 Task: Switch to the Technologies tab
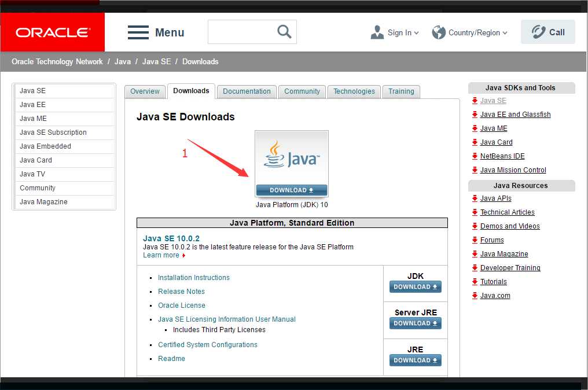pos(354,91)
